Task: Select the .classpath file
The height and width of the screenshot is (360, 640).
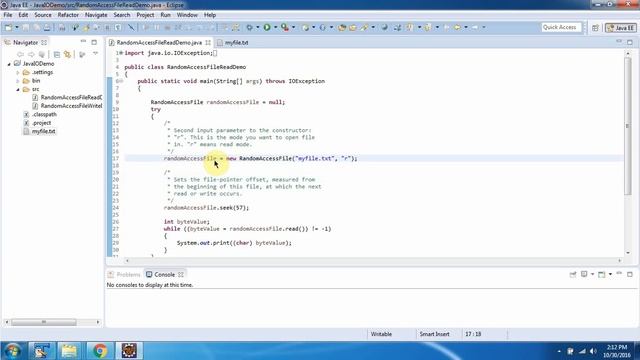Action: [x=40, y=114]
